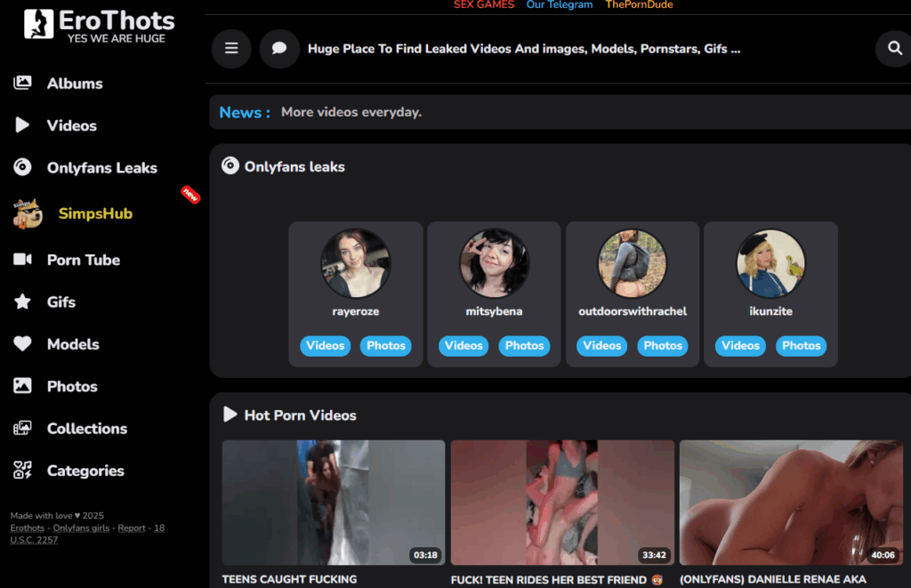Select the Models menu label

click(73, 344)
